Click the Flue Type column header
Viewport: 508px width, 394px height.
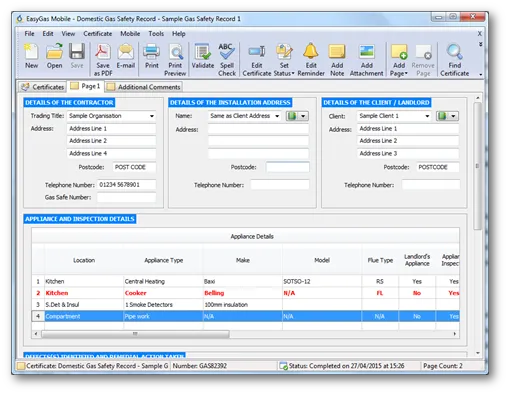pyautogui.click(x=380, y=260)
